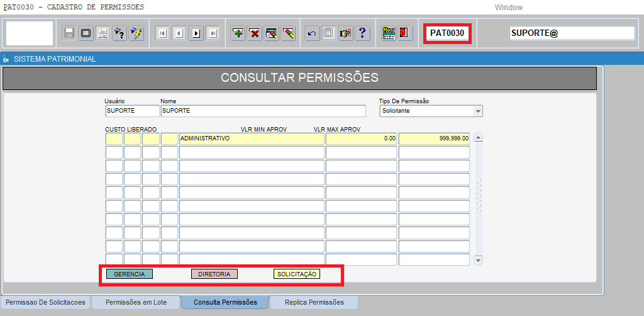644x316 pixels.
Task: Go to the first record
Action: (162, 33)
